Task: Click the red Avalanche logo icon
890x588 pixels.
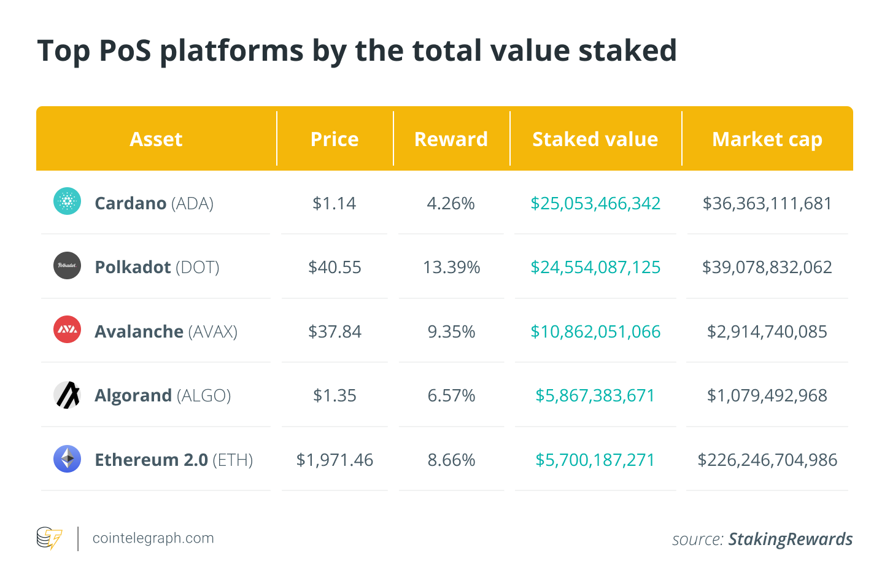Action: pyautogui.click(x=68, y=330)
